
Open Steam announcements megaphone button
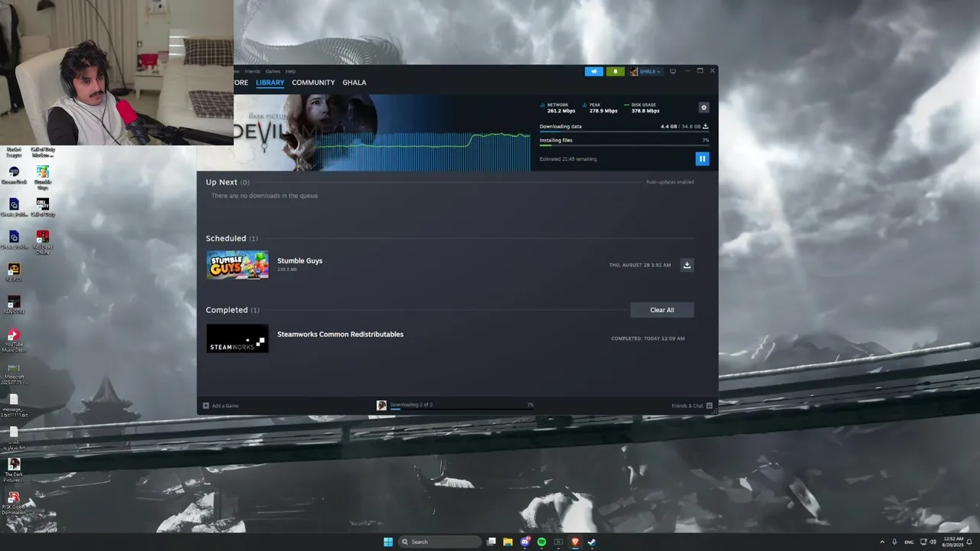click(594, 71)
